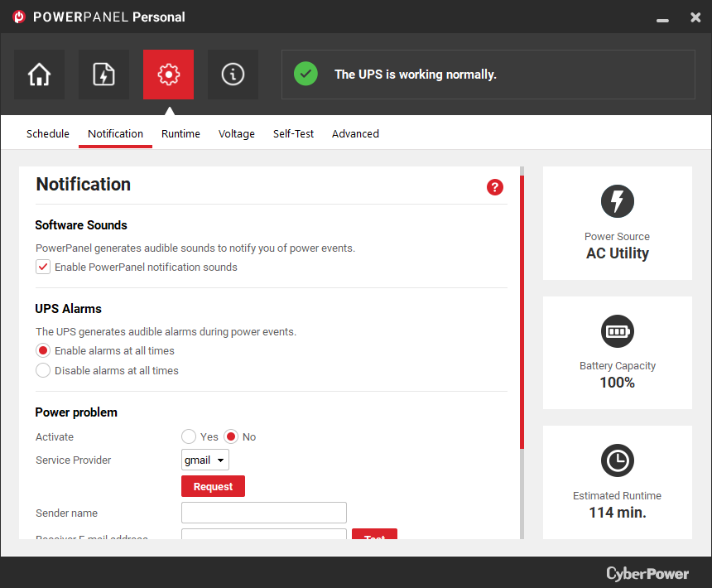The width and height of the screenshot is (712, 588).
Task: Select Disable alarms at all times
Action: pyautogui.click(x=43, y=370)
